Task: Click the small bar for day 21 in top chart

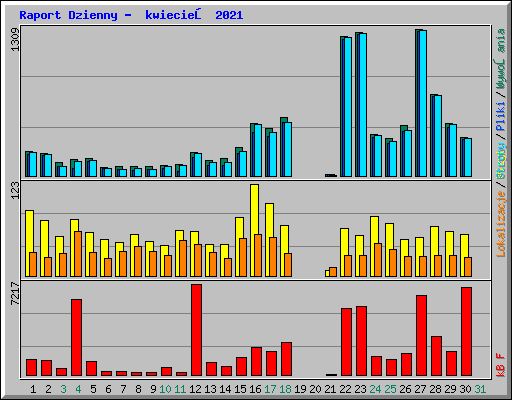Action: tap(331, 175)
